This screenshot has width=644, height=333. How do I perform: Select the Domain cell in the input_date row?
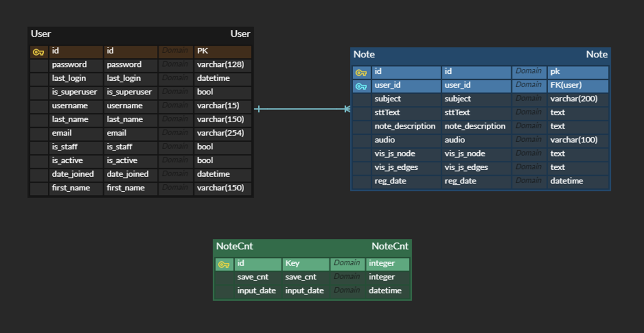click(x=347, y=291)
